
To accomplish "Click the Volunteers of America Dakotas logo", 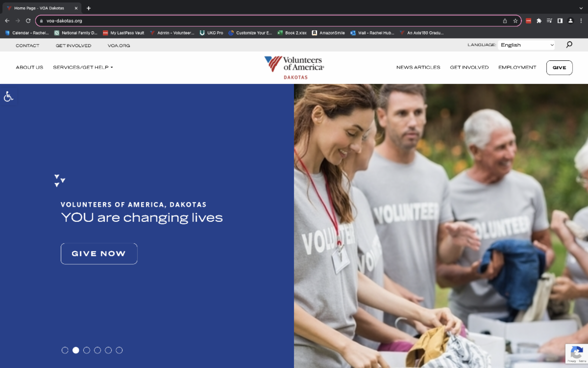I will point(294,67).
